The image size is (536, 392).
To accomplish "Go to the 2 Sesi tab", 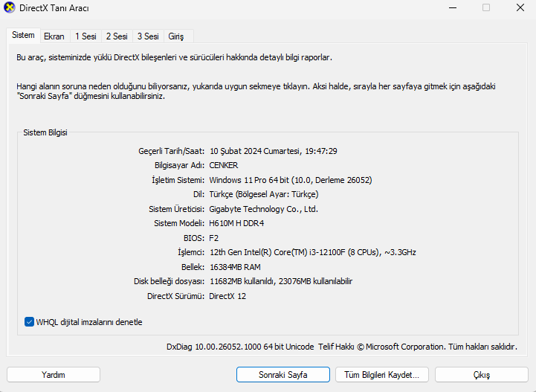I will (116, 36).
